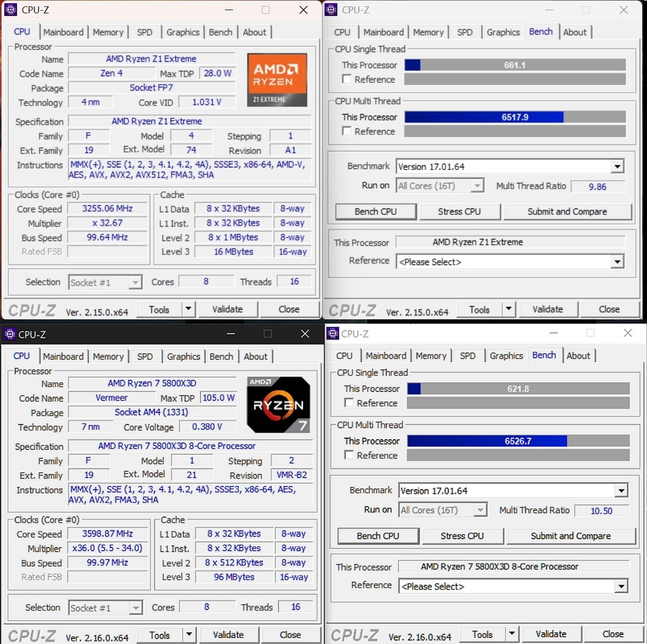Open Reference Please Select dropdown in Z1 Extreme Bench window
The width and height of the screenshot is (647, 644).
click(617, 262)
